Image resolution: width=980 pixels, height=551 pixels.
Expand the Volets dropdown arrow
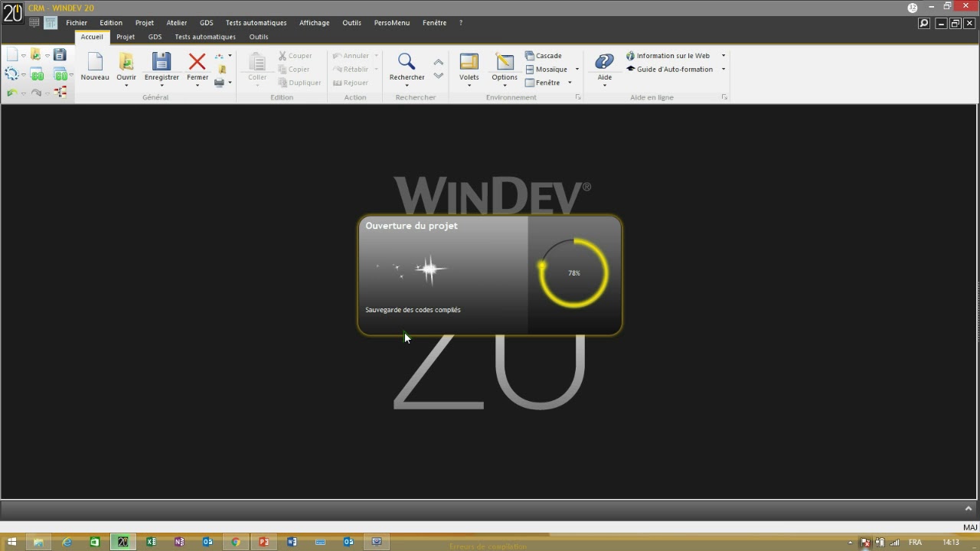(469, 85)
